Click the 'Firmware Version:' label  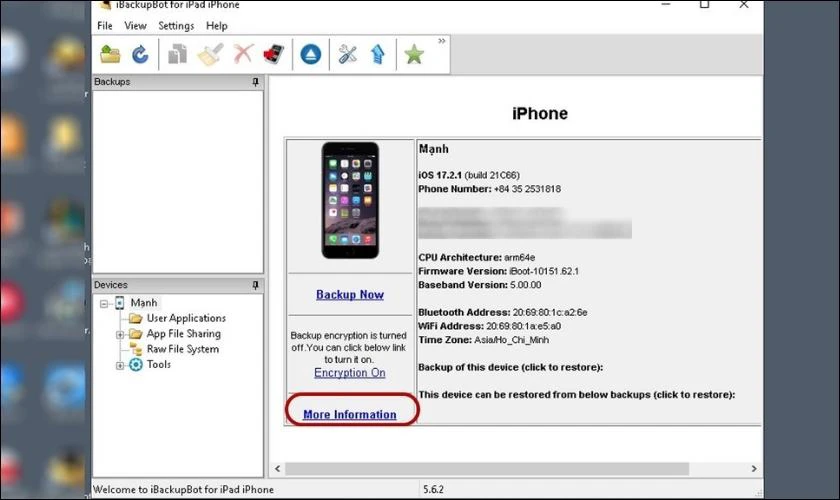click(x=462, y=272)
